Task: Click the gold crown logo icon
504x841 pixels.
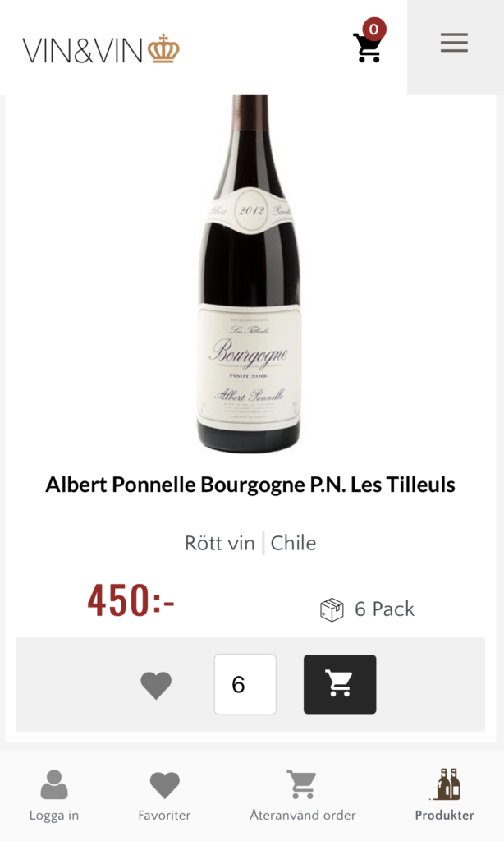Action: [163, 49]
